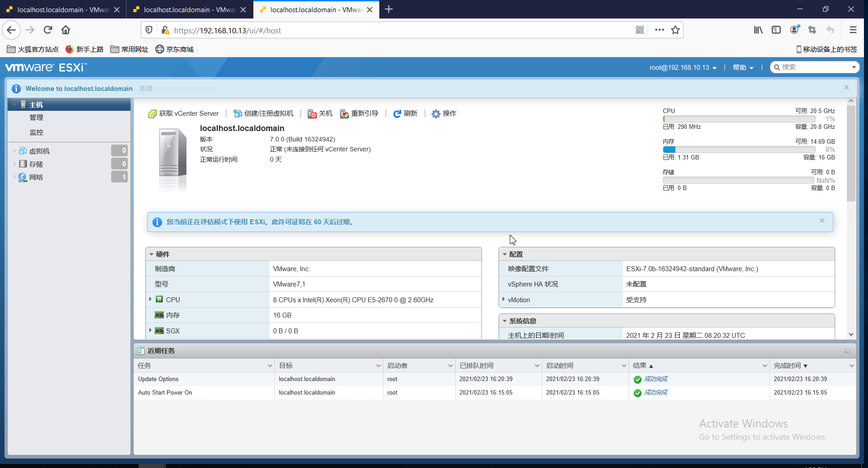Click the 重新引导 reboot icon
The height and width of the screenshot is (468, 868).
tap(345, 114)
